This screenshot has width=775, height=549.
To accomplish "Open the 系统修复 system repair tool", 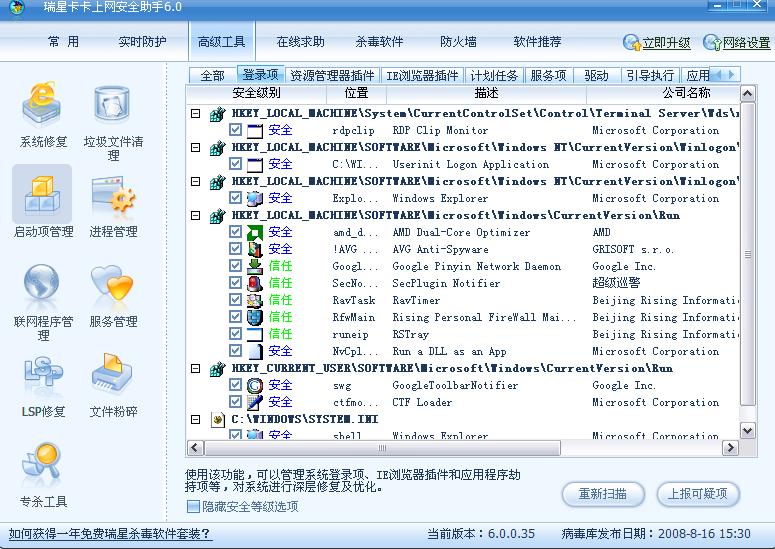I will point(43,106).
